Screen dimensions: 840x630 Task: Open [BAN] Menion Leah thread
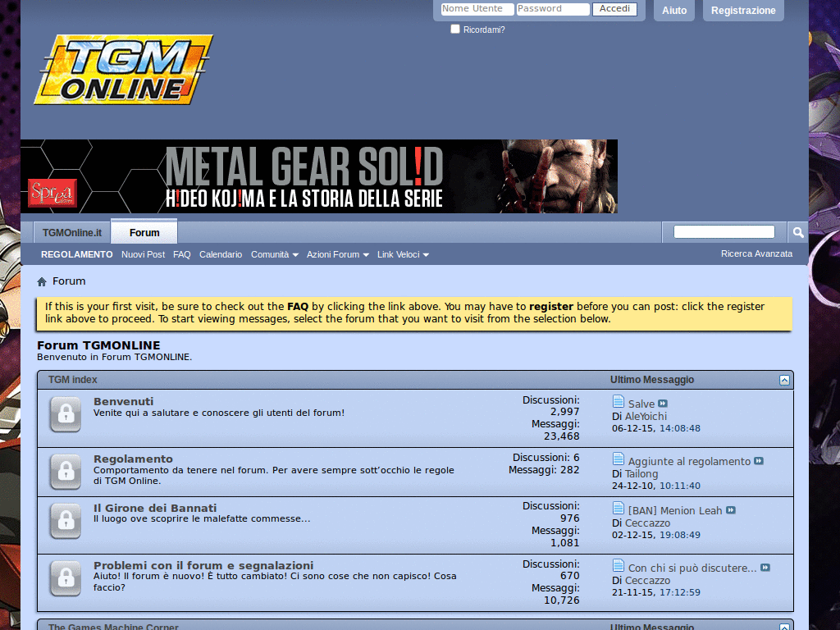[675, 510]
